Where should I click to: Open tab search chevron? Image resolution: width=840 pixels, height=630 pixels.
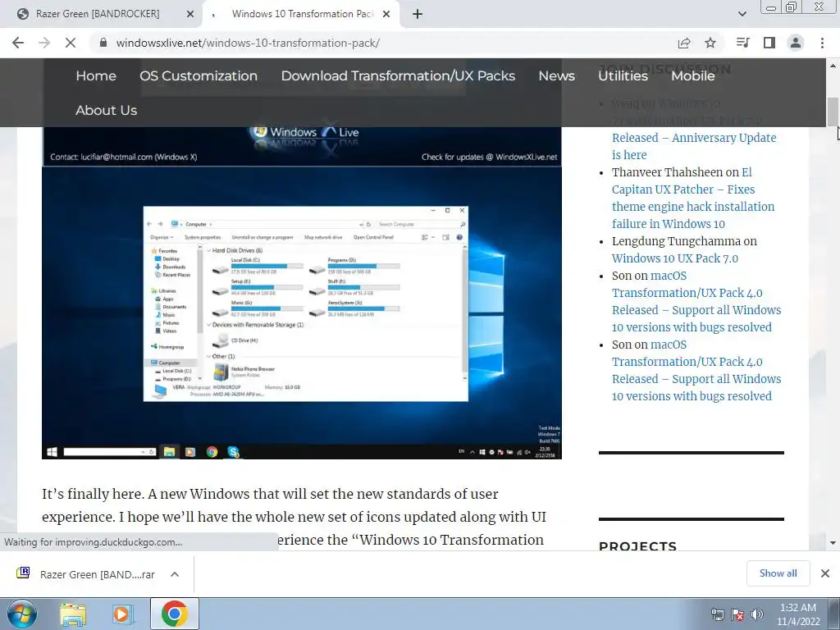tap(742, 14)
